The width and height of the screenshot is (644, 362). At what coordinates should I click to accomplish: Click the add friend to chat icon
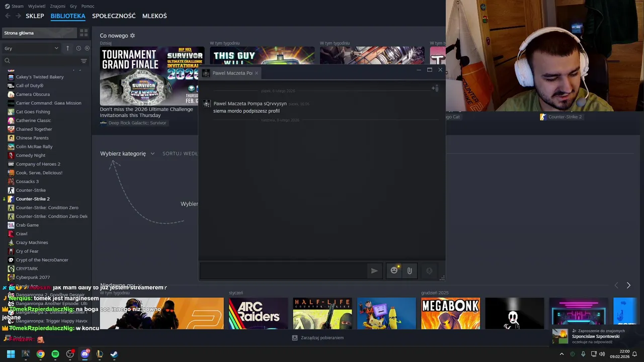[435, 88]
